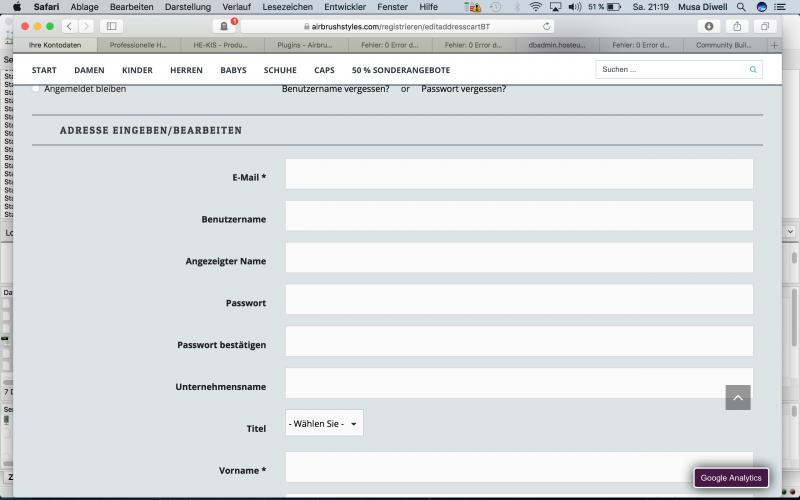The image size is (800, 500).
Task: Toggle the Safari sidebar button
Action: pyautogui.click(x=111, y=26)
